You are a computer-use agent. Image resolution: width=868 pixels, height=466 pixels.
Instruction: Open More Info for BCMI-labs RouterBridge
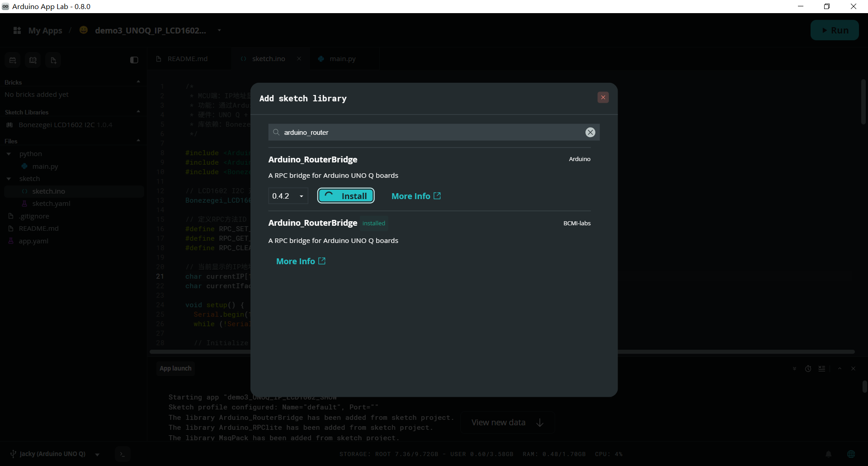(x=301, y=261)
